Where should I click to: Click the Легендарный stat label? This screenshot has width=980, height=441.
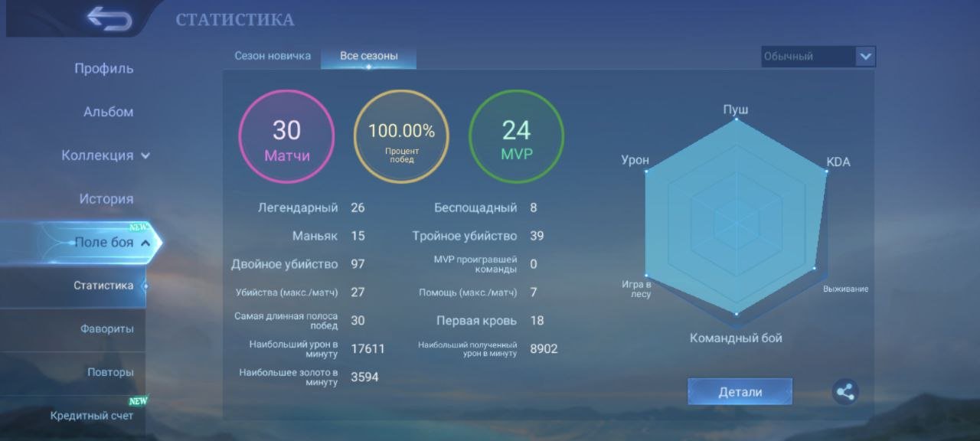click(298, 207)
